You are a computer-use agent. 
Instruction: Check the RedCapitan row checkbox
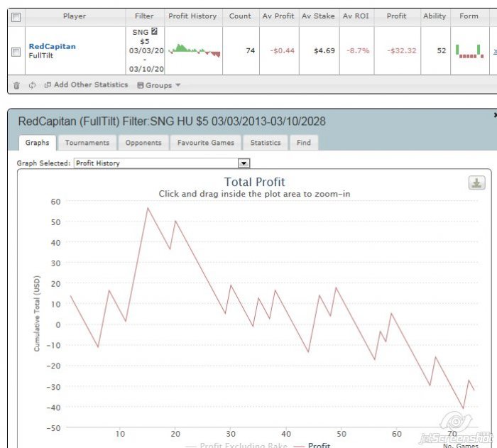click(x=16, y=51)
